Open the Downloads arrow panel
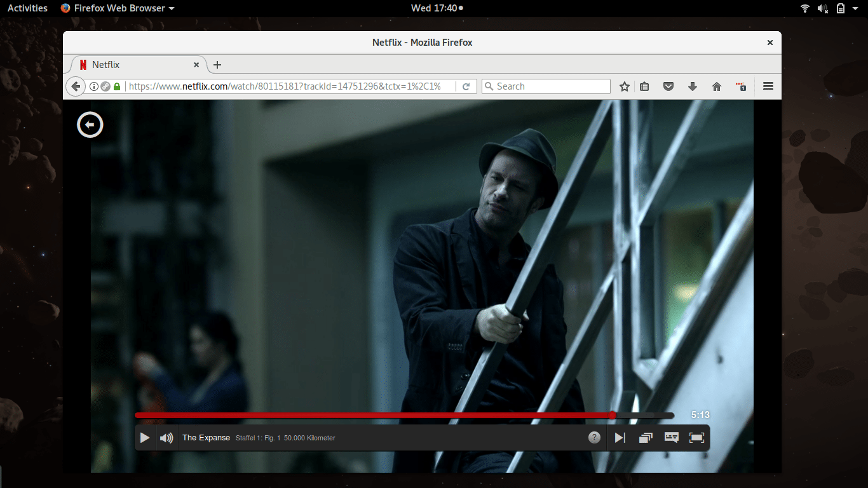The width and height of the screenshot is (868, 488). 693,86
